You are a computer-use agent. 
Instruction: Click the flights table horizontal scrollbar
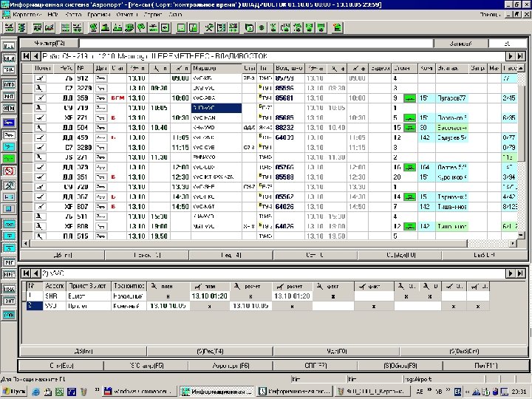[x=270, y=243]
